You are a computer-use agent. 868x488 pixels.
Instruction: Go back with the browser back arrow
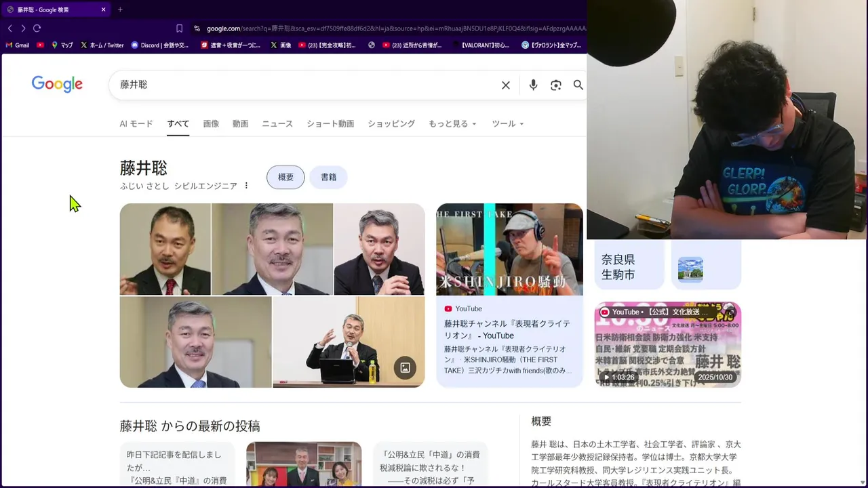tap(9, 28)
